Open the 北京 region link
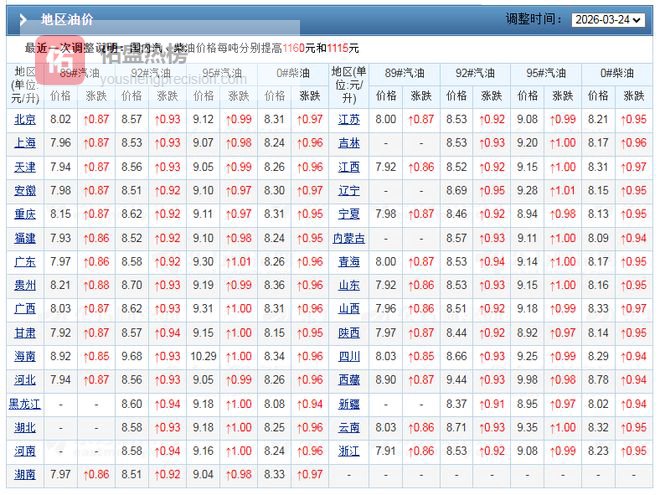The image size is (660, 495). click(x=25, y=119)
